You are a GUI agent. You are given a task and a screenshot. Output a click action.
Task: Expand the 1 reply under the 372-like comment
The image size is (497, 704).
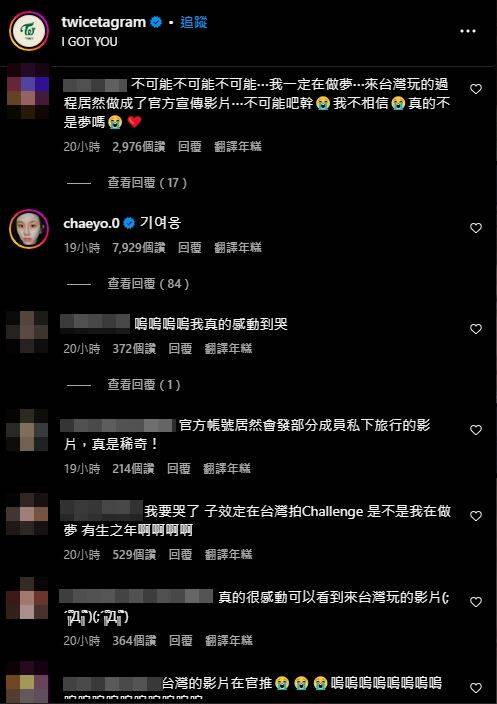coord(144,385)
